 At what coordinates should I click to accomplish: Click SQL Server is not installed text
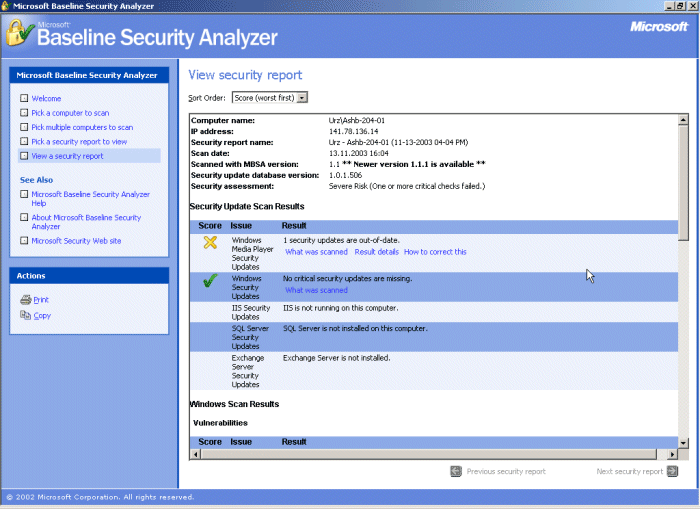tap(355, 328)
